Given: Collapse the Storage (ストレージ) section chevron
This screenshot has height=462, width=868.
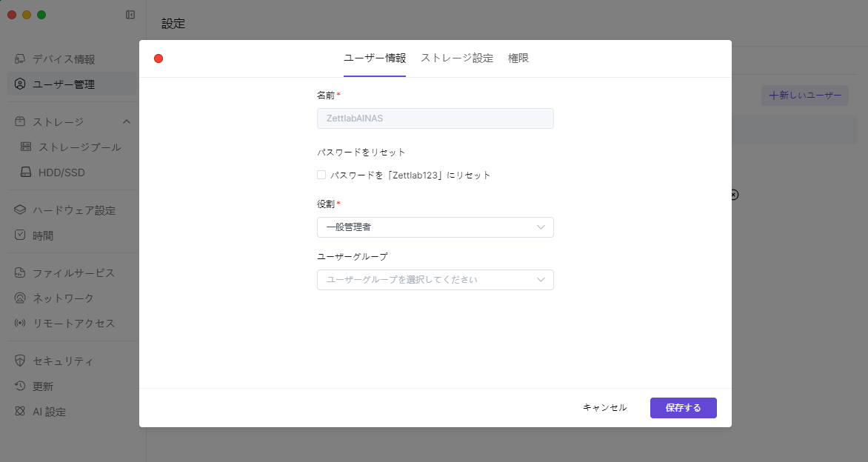Looking at the screenshot, I should point(127,122).
